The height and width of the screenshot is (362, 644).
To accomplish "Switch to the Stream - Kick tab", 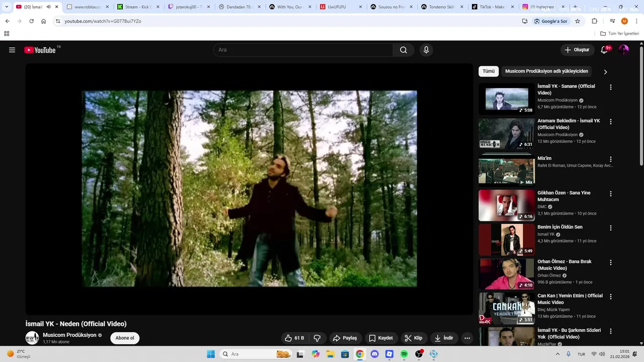I will point(138,7).
